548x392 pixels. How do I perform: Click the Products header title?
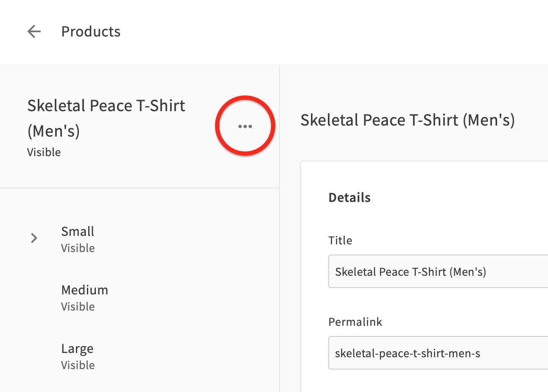91,31
